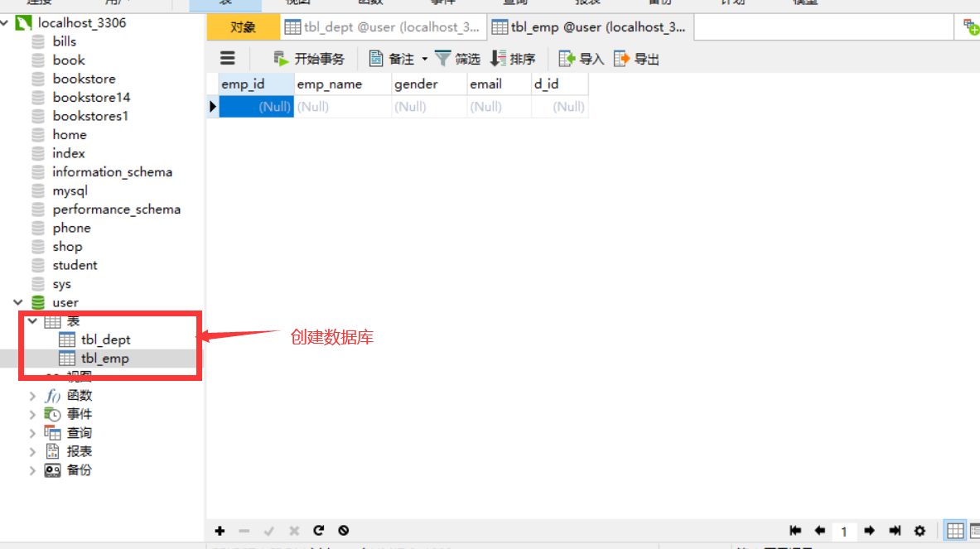This screenshot has height=549, width=980.
Task: Add a new record with plus icon
Action: (220, 531)
